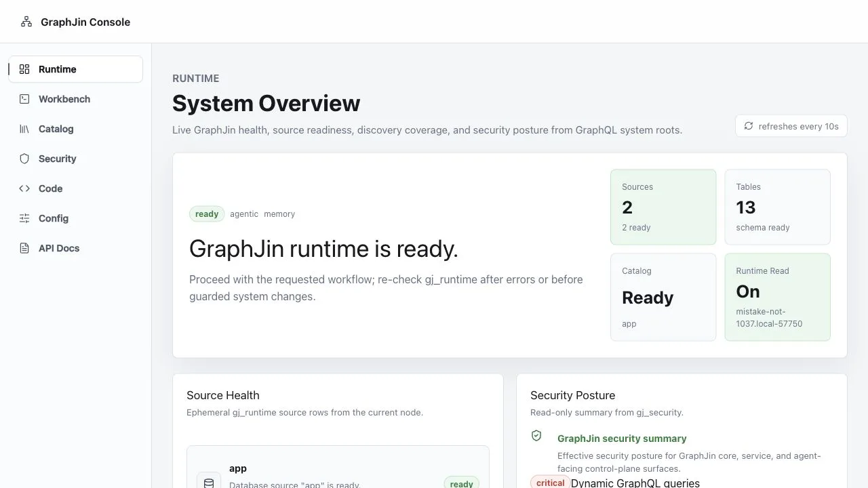Select the Sources stat card
The image size is (868, 488).
tap(663, 207)
